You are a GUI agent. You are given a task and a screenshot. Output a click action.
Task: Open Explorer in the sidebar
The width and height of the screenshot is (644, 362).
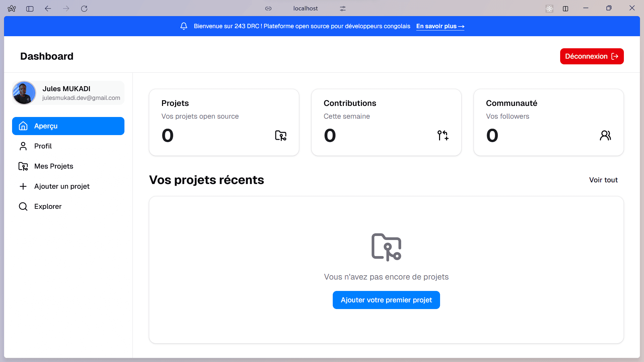(x=48, y=206)
